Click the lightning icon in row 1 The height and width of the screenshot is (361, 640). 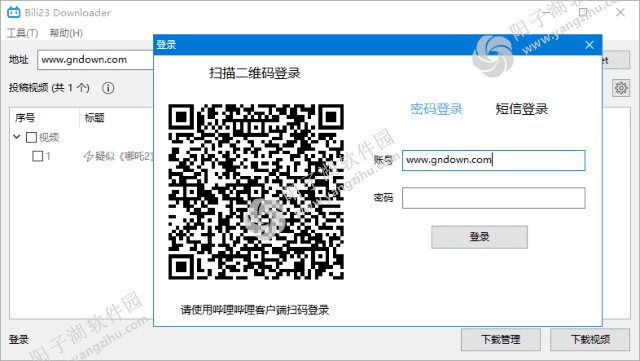(88, 156)
